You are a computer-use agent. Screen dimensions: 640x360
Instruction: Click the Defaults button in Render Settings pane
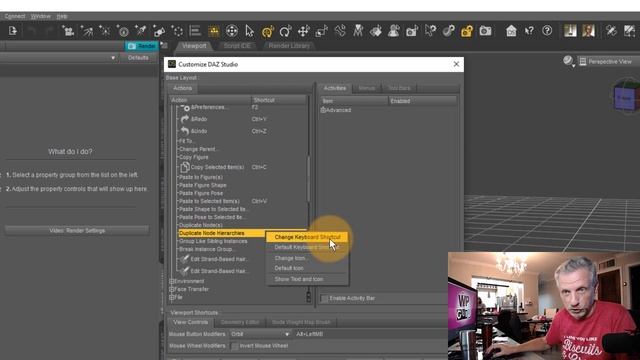(138, 58)
